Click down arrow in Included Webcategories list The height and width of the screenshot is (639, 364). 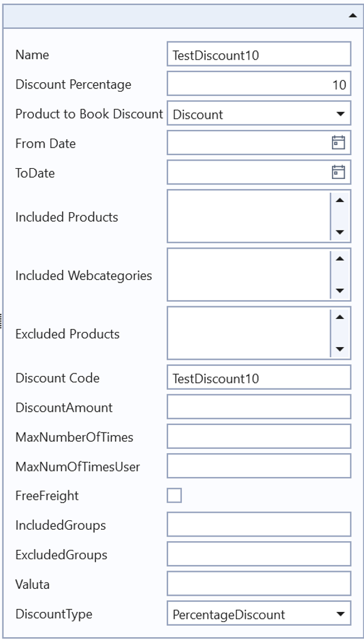tap(340, 291)
